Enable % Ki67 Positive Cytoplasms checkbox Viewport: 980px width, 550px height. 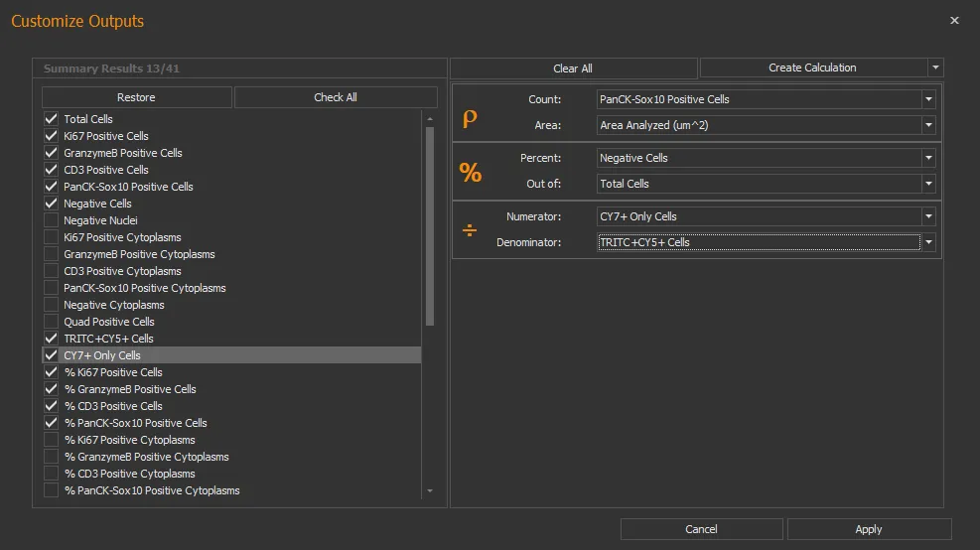52,440
